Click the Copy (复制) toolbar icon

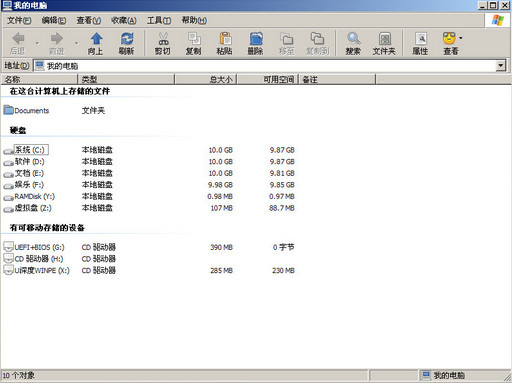pos(194,39)
